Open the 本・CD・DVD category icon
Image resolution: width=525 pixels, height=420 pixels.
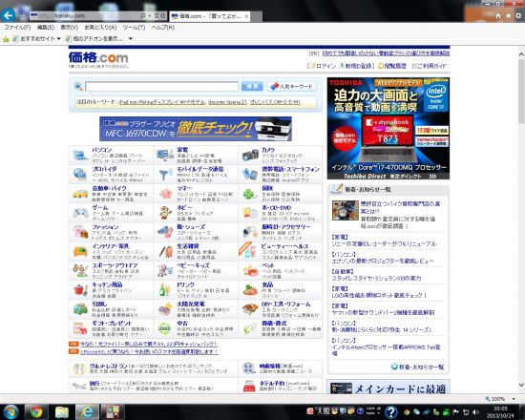pyautogui.click(x=250, y=213)
